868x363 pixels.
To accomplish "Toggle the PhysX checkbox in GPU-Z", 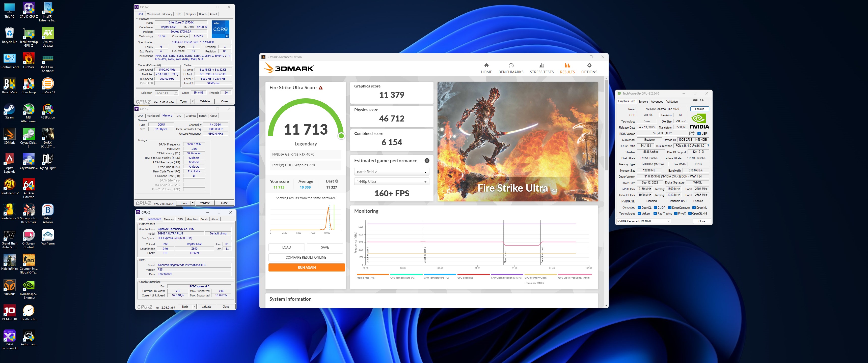I will (x=676, y=214).
